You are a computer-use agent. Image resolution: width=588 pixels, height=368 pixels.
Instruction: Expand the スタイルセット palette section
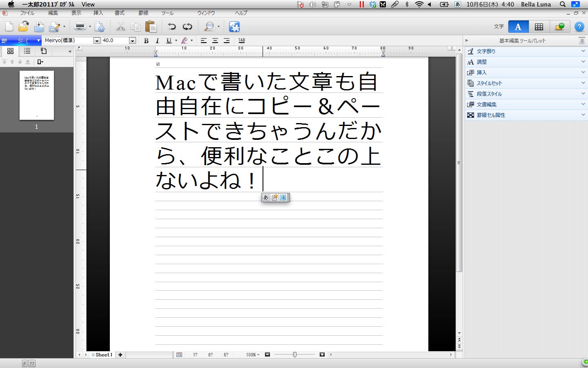point(526,83)
